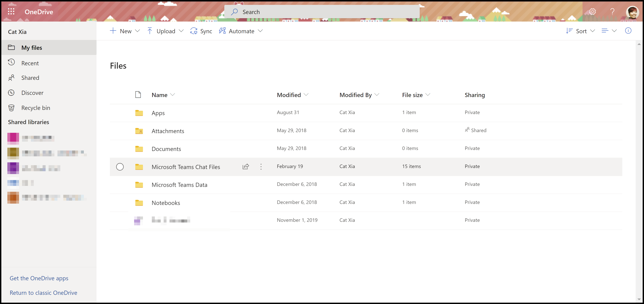Open the Attachments folder name
This screenshot has width=644, height=304.
[168, 131]
